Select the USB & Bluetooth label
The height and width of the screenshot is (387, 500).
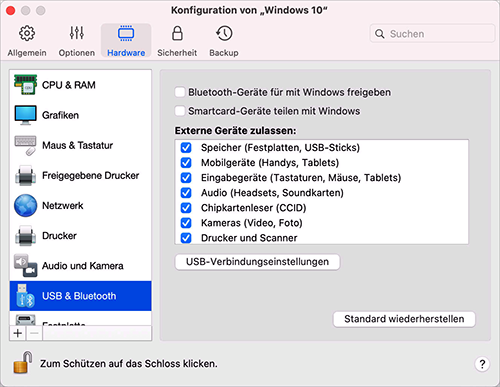point(79,296)
